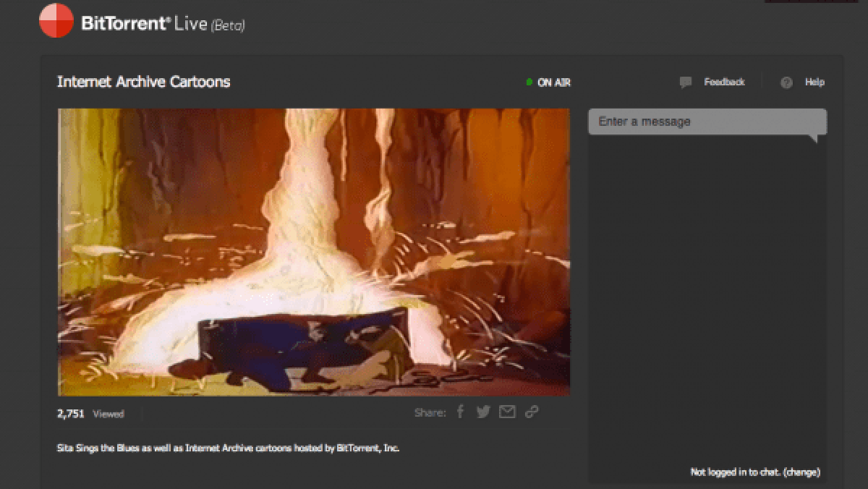Click the Not logged in to chat text
The width and height of the screenshot is (868, 489).
[x=736, y=472]
